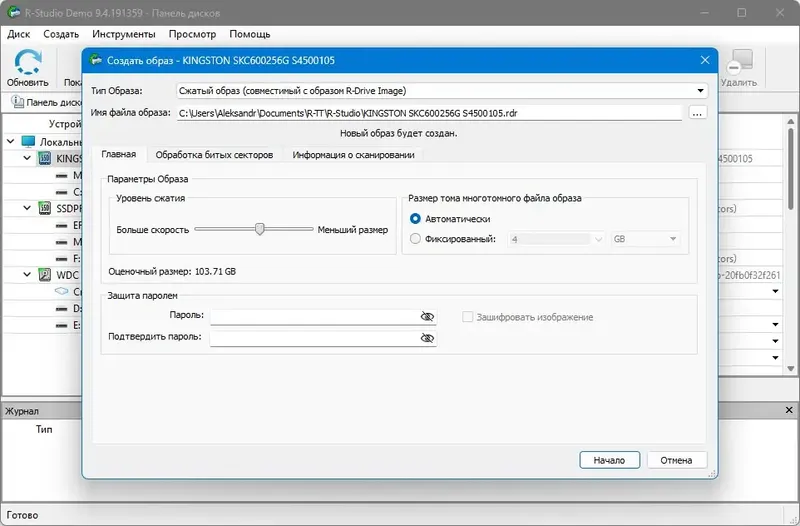This screenshot has height=526, width=800.
Task: Close the Журнал panel
Action: pos(789,410)
